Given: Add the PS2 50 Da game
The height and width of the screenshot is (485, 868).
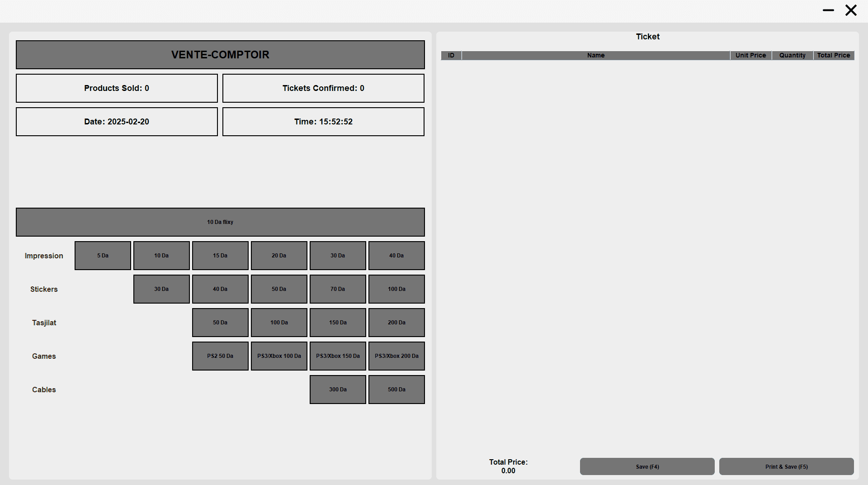Looking at the screenshot, I should [220, 356].
